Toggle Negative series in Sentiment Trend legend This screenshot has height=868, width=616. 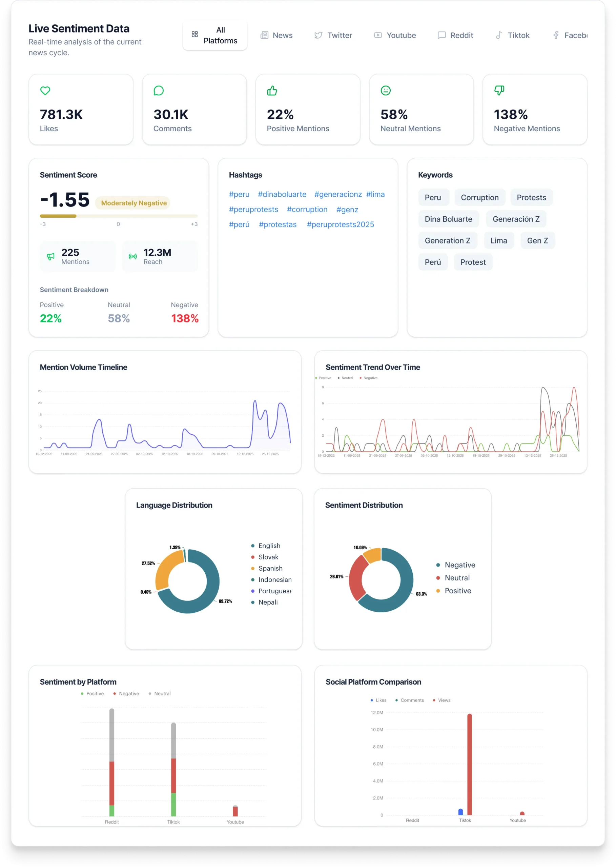coord(370,378)
